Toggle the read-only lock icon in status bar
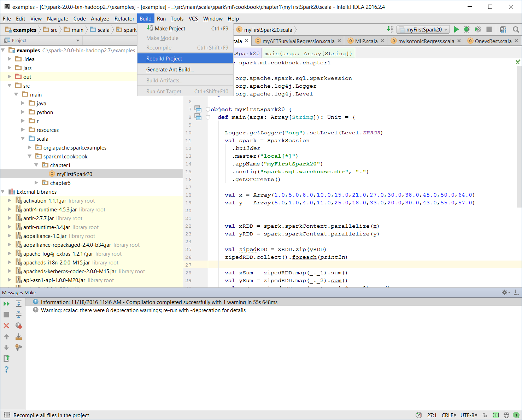 click(485, 415)
